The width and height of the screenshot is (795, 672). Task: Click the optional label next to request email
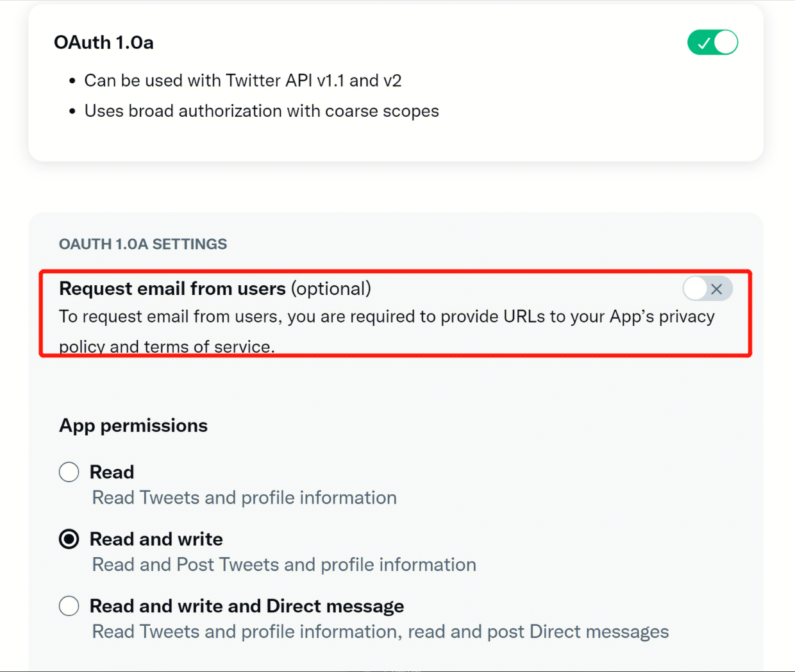click(331, 289)
